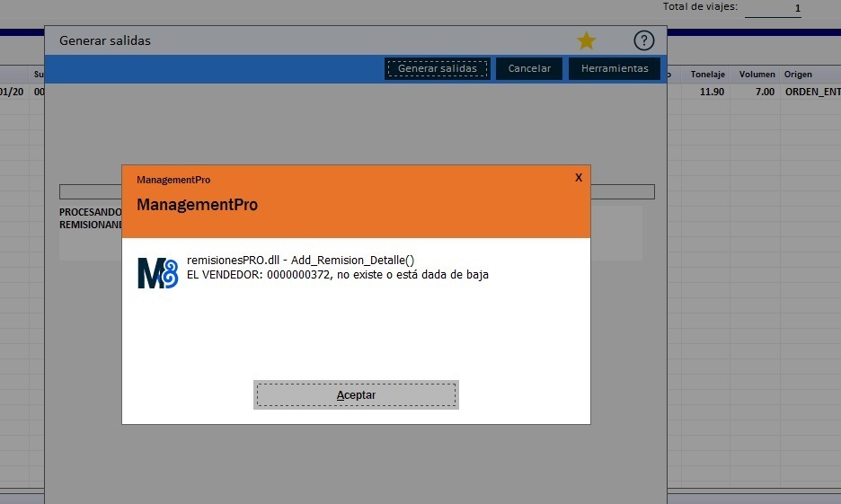
Task: Click the PROCESANDO status label
Action: [x=90, y=212]
